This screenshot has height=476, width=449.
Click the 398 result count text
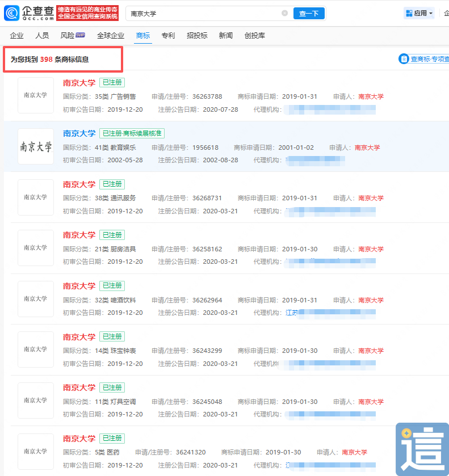pos(47,59)
